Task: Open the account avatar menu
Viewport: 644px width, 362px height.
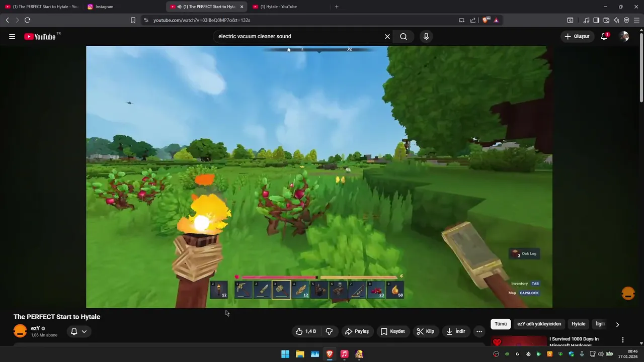Action: point(624,37)
